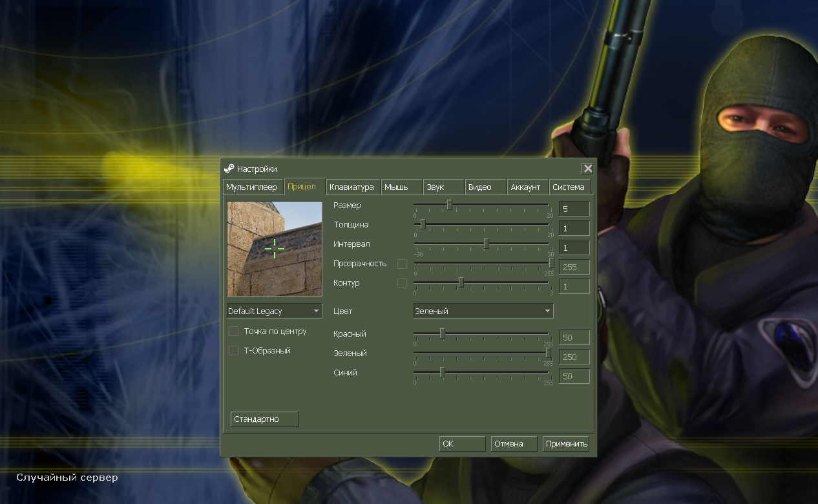Toggle the Т-Образный checkbox
818x504 pixels.
pos(234,351)
